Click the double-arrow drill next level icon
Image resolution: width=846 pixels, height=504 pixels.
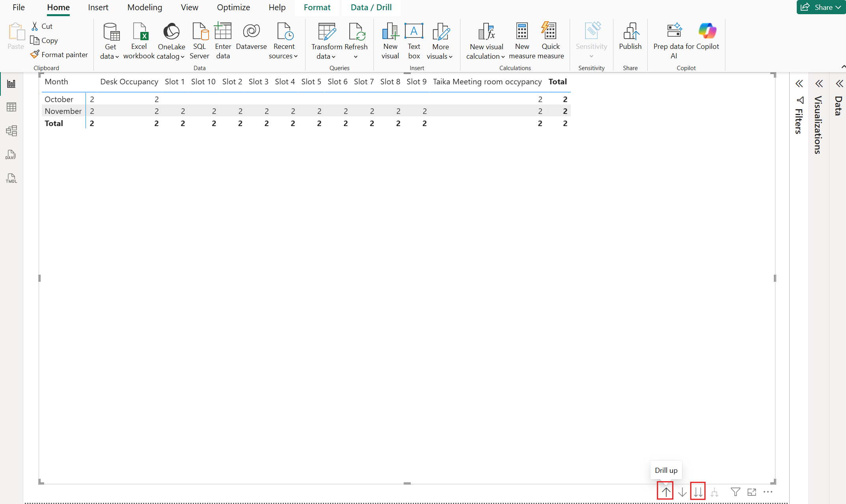point(698,492)
